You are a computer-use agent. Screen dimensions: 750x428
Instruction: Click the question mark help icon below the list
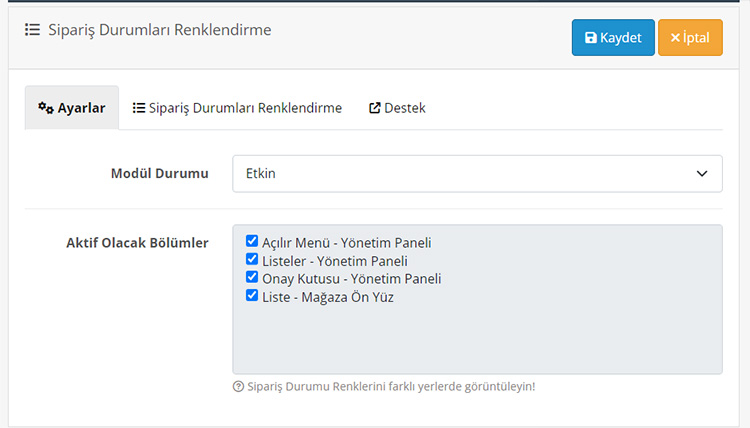tap(238, 386)
